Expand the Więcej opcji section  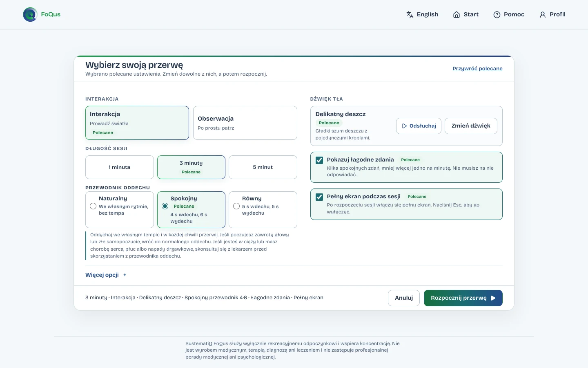106,275
